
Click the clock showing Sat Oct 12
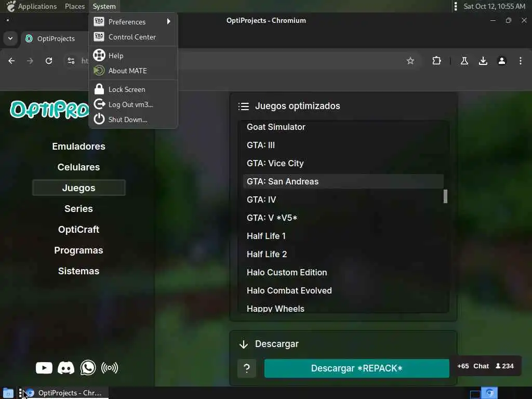pos(495,6)
